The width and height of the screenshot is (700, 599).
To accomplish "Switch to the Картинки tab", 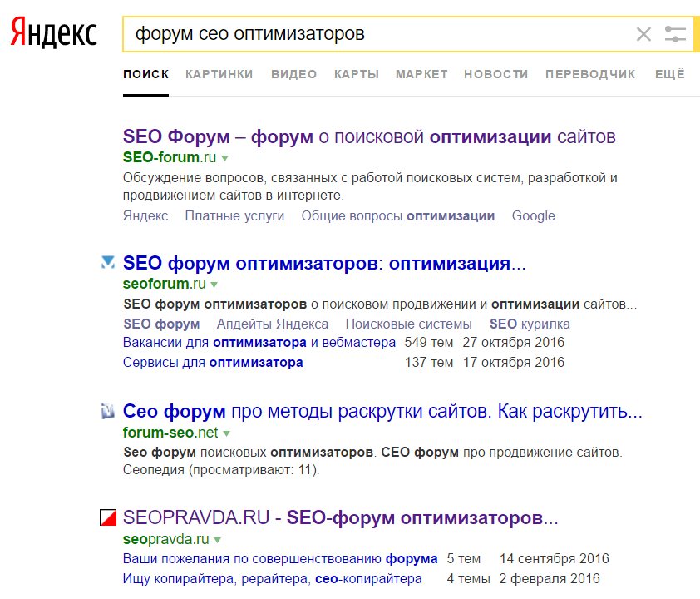I will [219, 74].
